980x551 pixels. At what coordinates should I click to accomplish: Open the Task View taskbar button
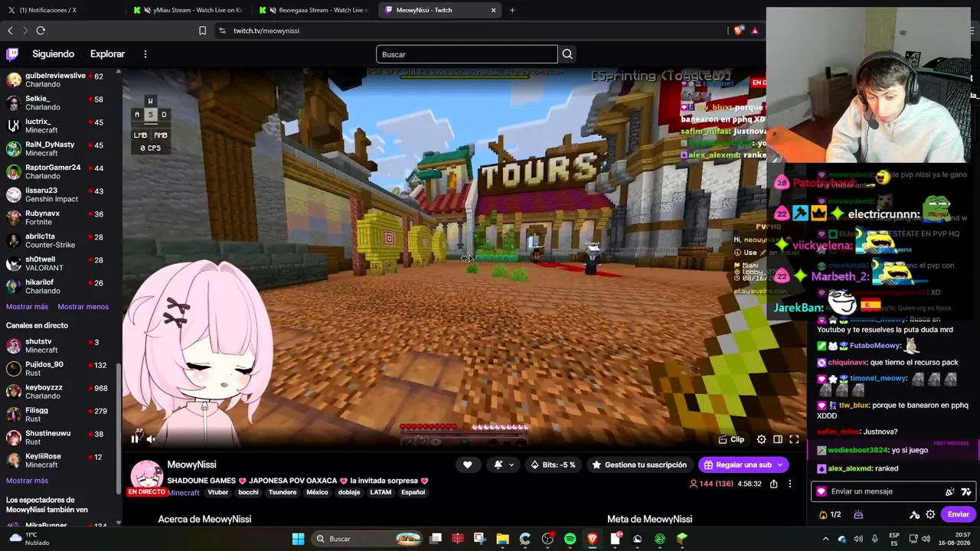coord(436,539)
